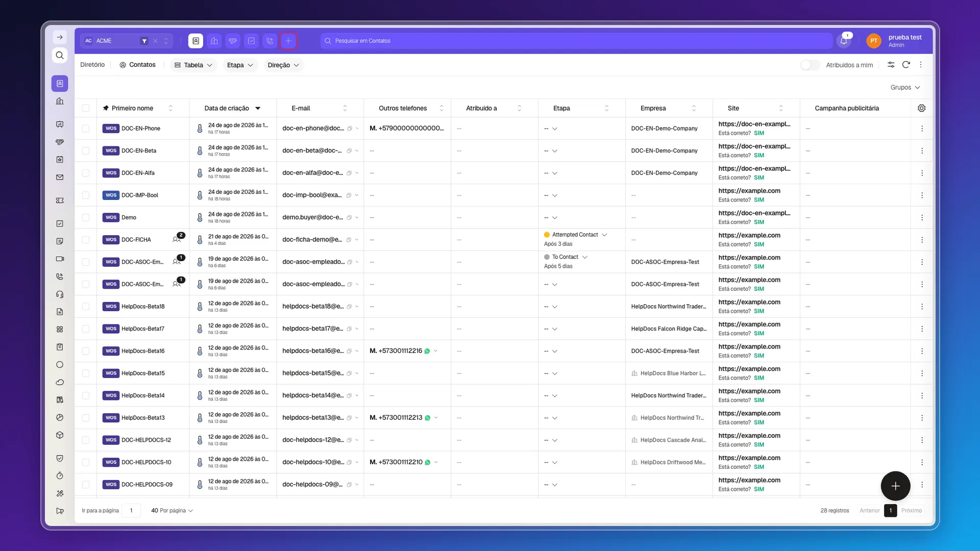
Task: Toggle the Atribuídos a mim switch
Action: (x=810, y=65)
